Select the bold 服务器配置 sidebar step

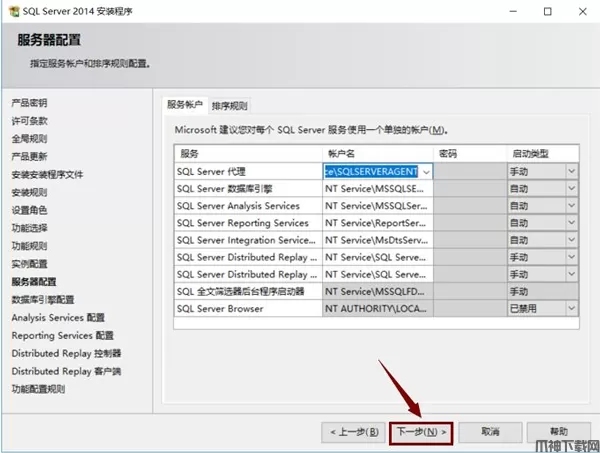click(34, 282)
